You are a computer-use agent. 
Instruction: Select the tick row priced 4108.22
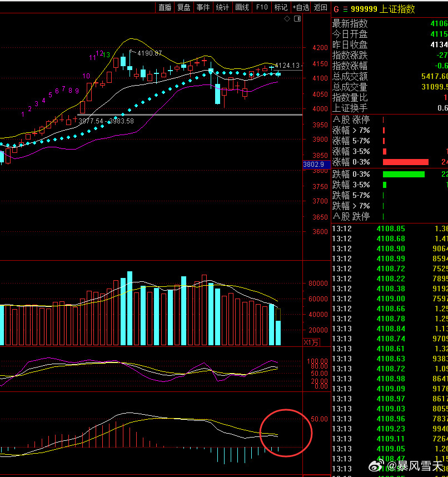[x=390, y=279]
